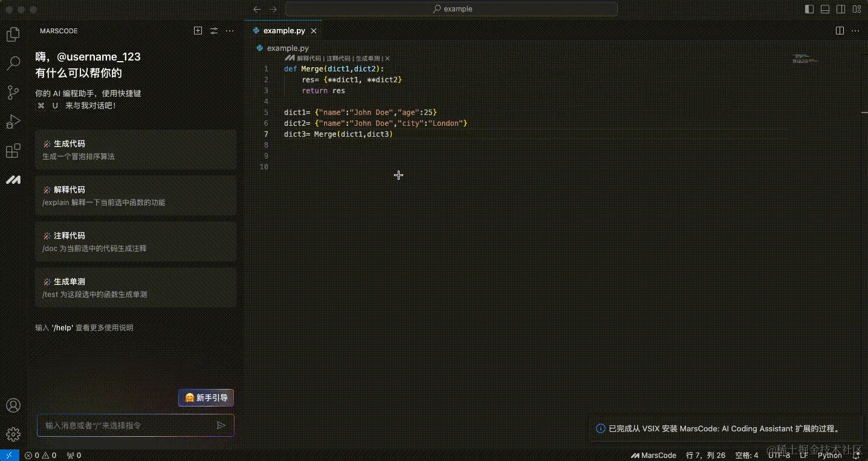868x461 pixels.
Task: Choose the 生成代码 suggestion card
Action: click(x=136, y=149)
